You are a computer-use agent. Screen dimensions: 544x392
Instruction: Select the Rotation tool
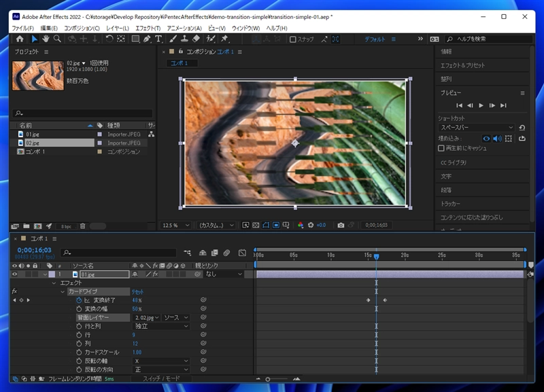[x=109, y=39]
